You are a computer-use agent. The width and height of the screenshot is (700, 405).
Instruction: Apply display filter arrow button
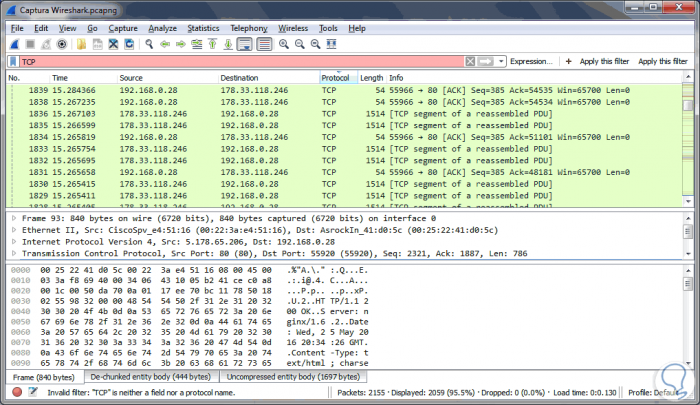[x=486, y=62]
